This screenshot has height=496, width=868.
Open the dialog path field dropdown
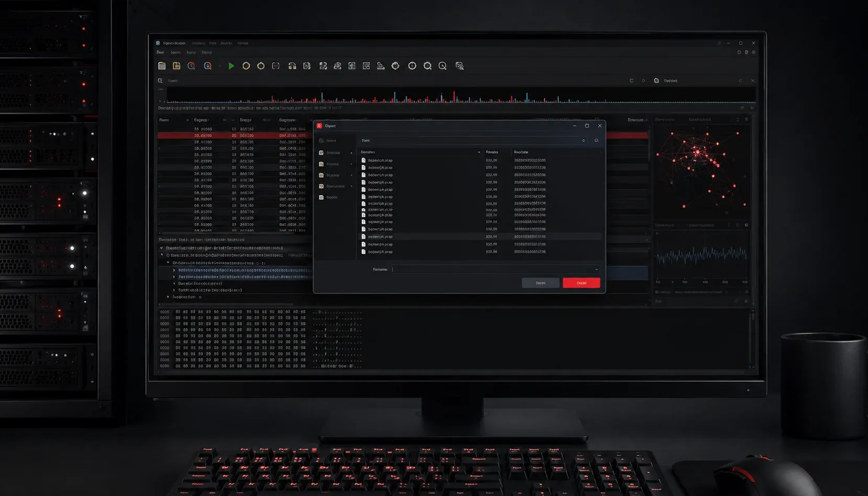pos(583,141)
